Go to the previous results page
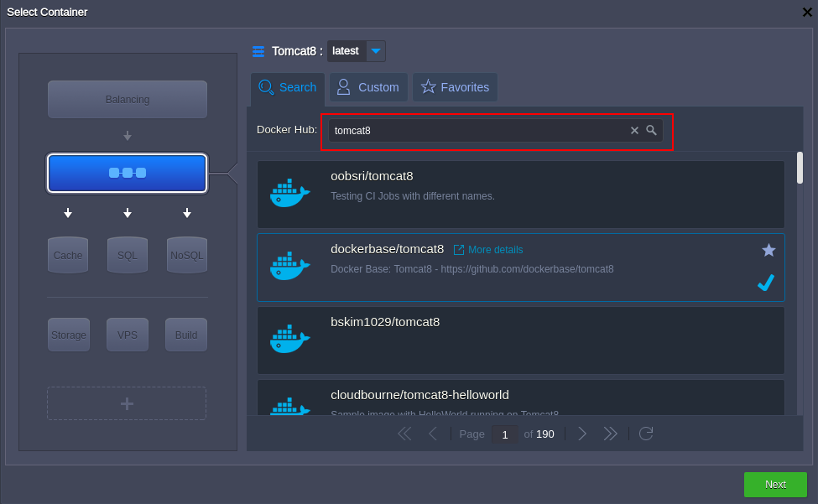Screen dimensions: 818x504 (432, 434)
